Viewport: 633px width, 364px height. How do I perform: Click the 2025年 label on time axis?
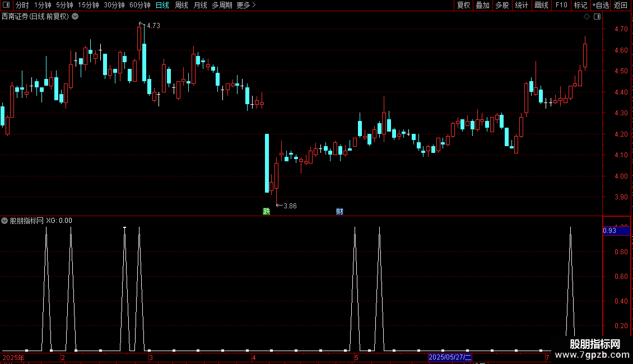click(x=13, y=357)
